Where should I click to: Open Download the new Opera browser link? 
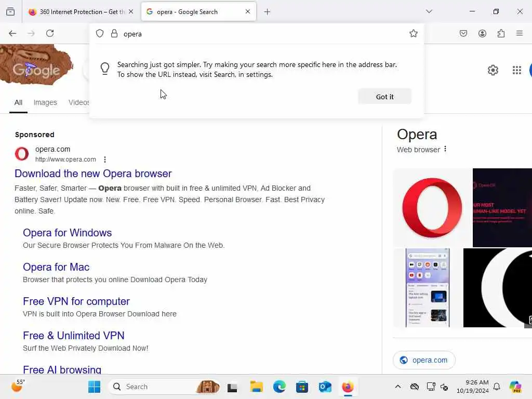pyautogui.click(x=93, y=174)
